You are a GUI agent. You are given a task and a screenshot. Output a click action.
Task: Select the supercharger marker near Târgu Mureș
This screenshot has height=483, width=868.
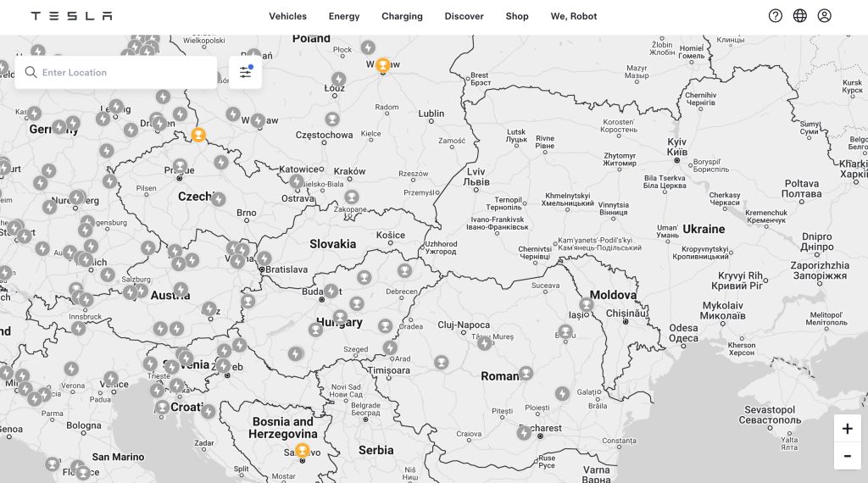coord(485,343)
